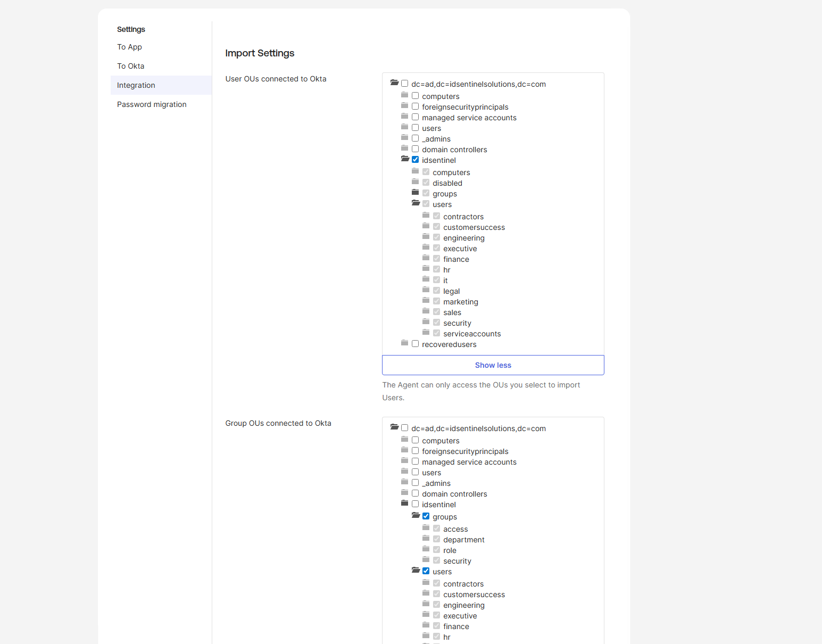Select recoveredusers label in User OUs tree

[449, 344]
